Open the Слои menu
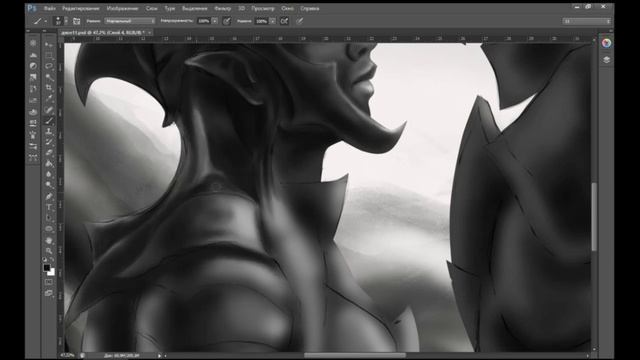640x360 pixels. click(151, 8)
